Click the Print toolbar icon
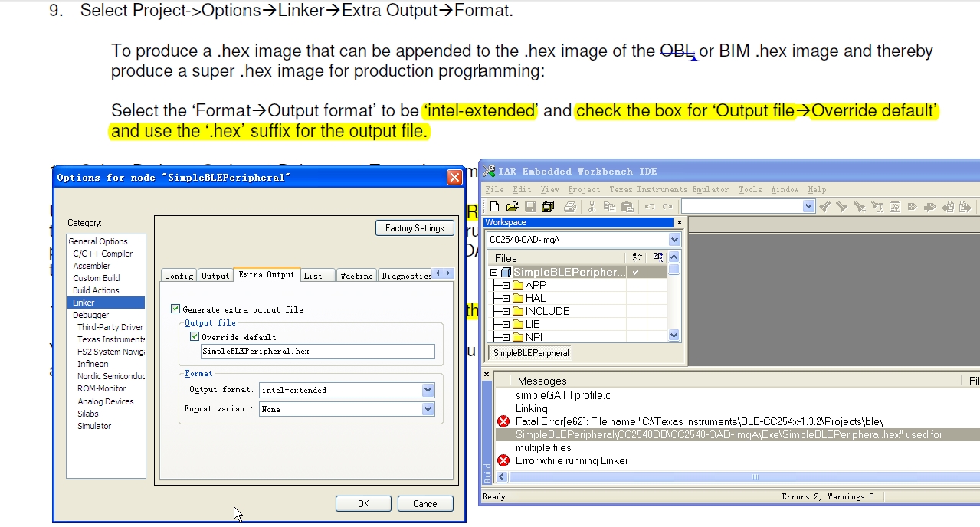The width and height of the screenshot is (980, 527). pyautogui.click(x=569, y=207)
